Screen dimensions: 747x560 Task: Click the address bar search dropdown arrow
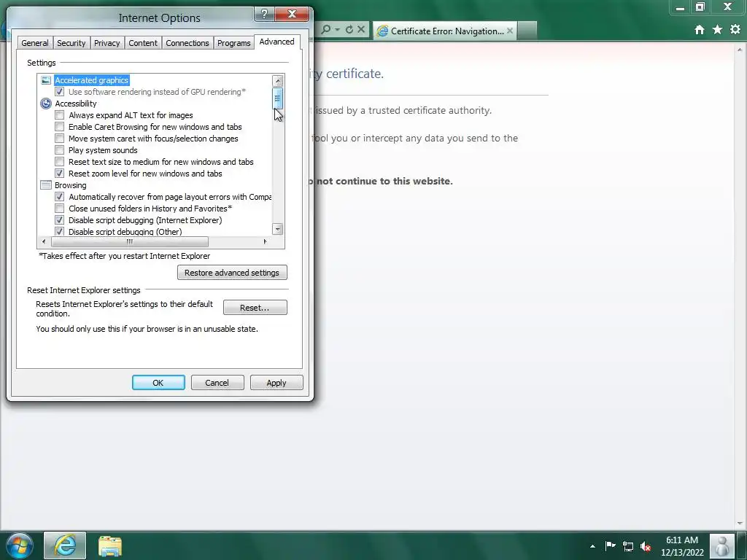click(337, 29)
